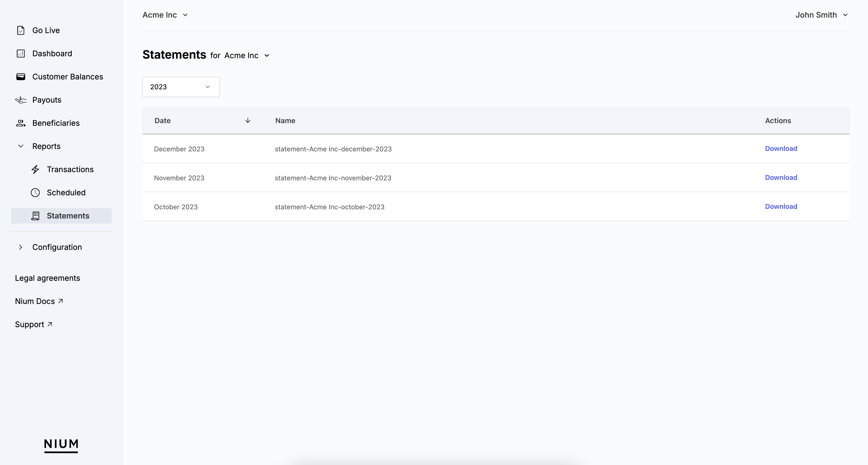Click the Statements receipt icon
868x465 pixels.
(x=35, y=216)
